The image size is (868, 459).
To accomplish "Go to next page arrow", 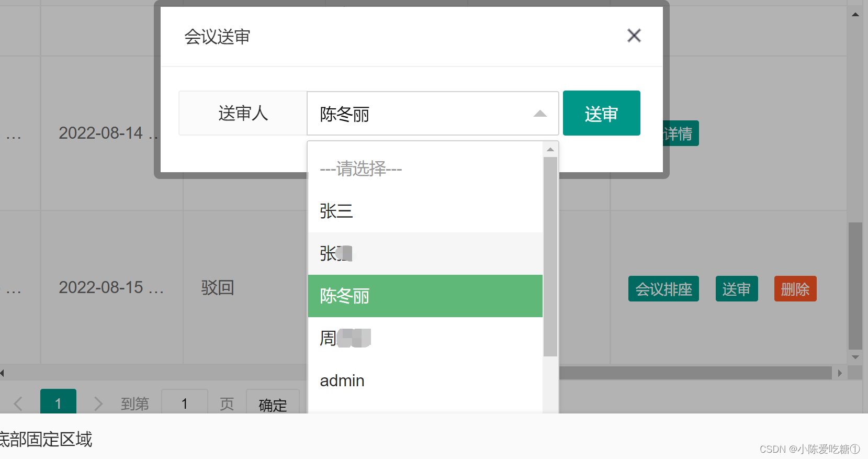I will [98, 403].
